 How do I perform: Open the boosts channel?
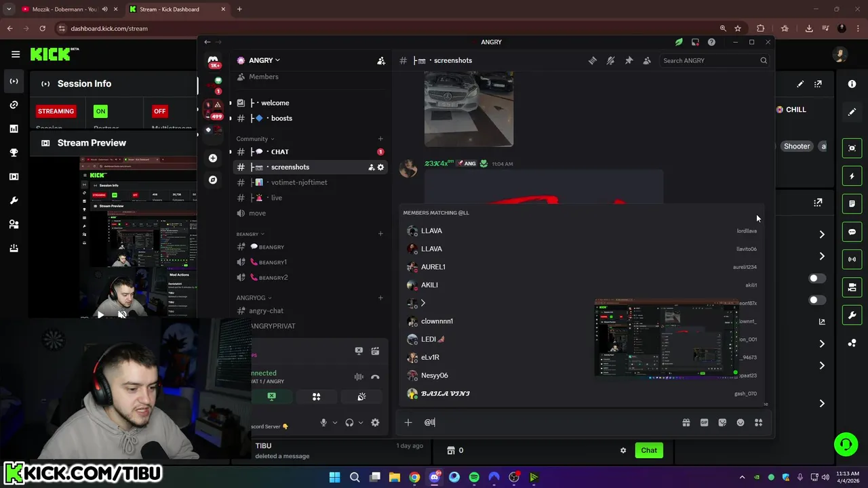310,119
